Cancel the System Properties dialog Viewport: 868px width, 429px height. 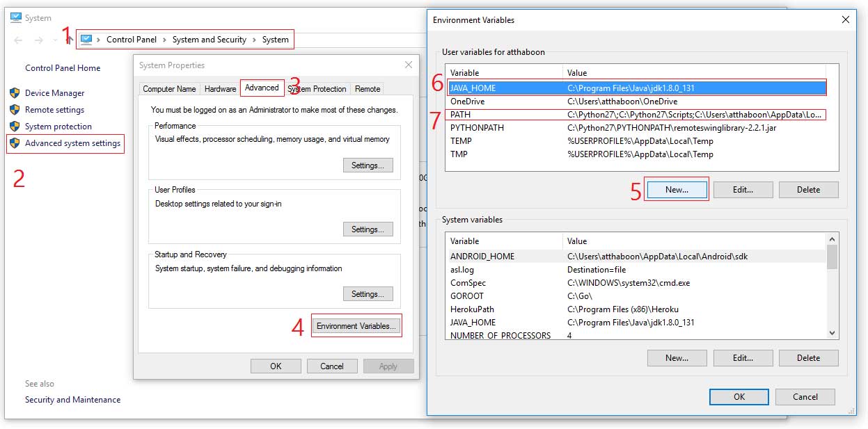[332, 366]
